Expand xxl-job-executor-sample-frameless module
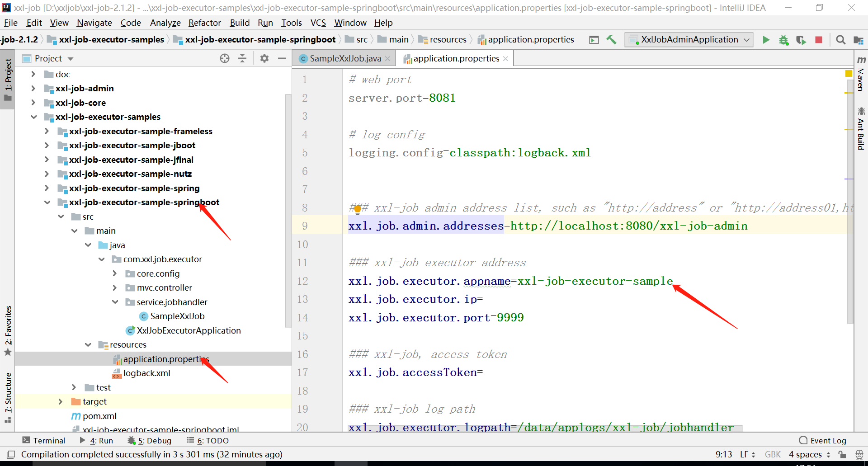 tap(47, 131)
